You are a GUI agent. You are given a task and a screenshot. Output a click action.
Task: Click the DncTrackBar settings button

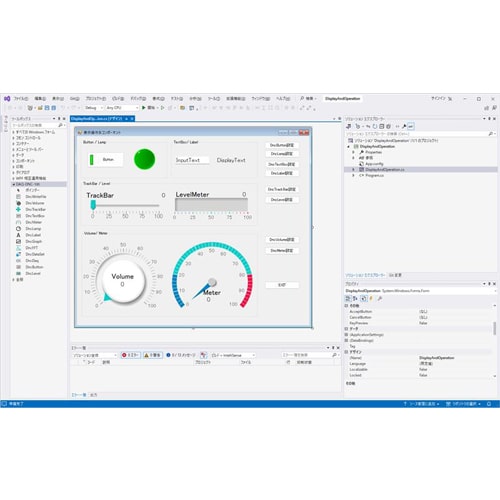[x=282, y=189]
